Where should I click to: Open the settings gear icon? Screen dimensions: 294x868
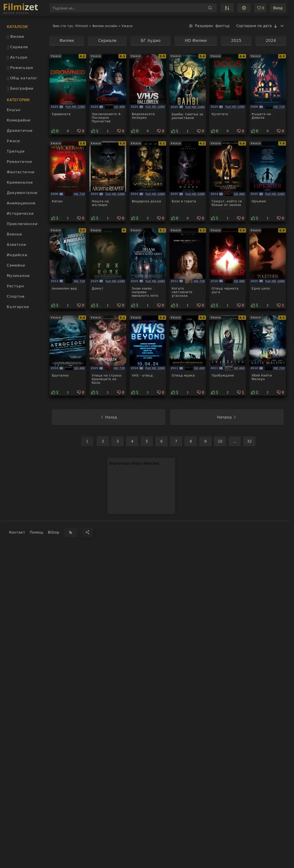pyautogui.click(x=244, y=8)
